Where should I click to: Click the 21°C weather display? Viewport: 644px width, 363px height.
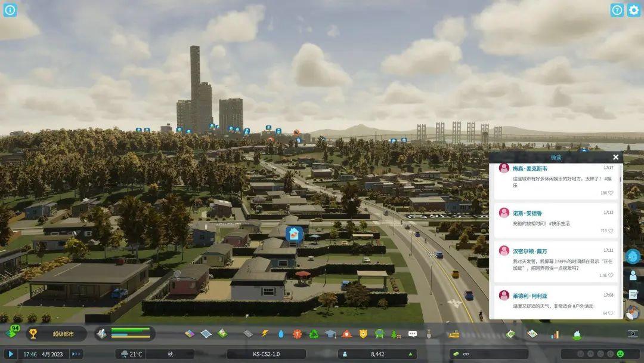click(x=131, y=354)
